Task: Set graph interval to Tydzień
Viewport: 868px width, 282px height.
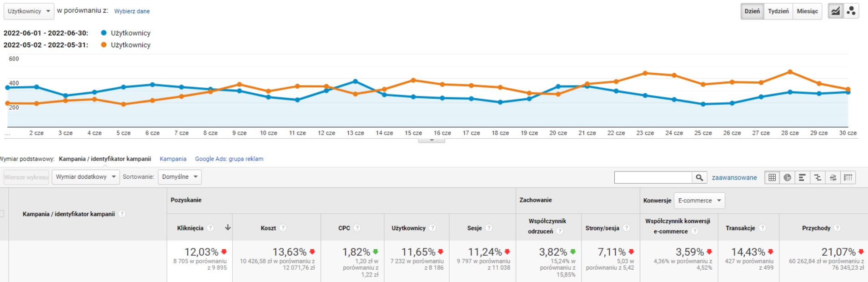Action: (778, 11)
